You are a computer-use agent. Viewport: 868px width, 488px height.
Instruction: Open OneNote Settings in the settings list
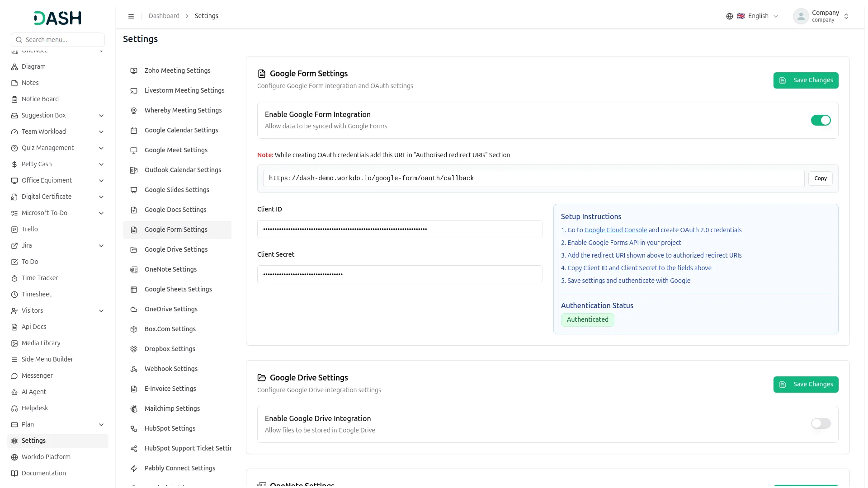tap(177, 270)
